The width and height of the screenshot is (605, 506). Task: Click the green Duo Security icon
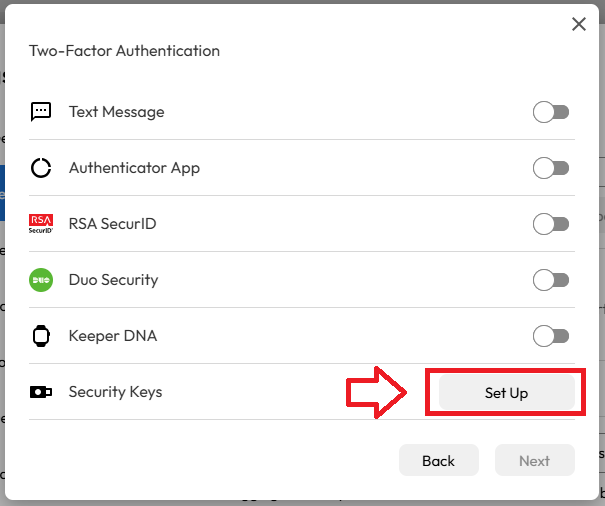[41, 280]
